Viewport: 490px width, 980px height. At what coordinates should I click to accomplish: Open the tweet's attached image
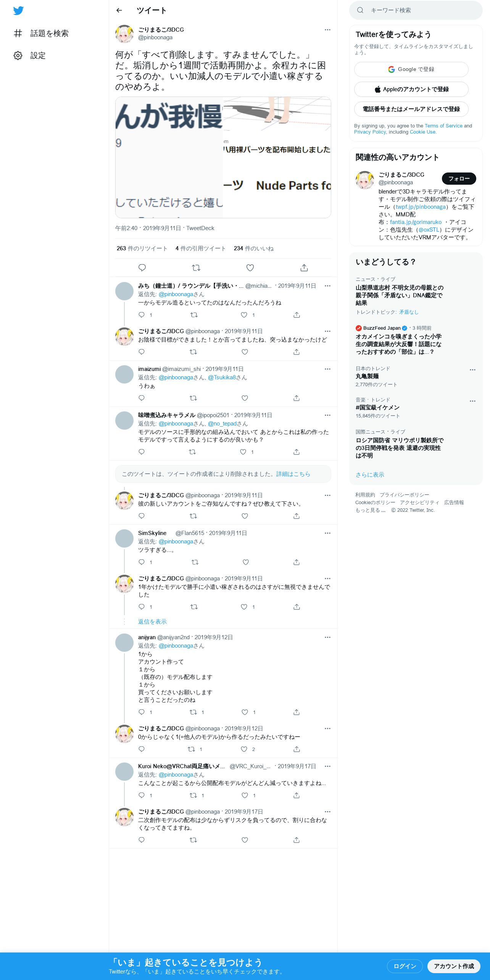click(x=223, y=157)
